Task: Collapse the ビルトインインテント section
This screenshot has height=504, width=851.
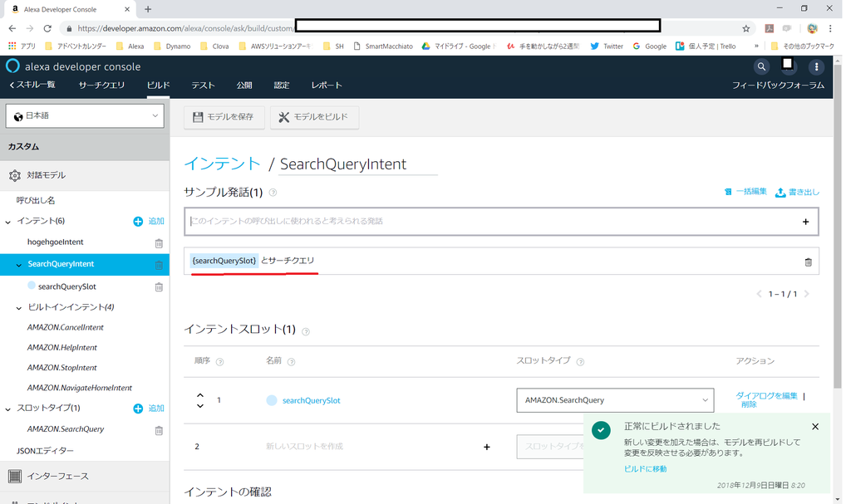Action: tap(18, 306)
